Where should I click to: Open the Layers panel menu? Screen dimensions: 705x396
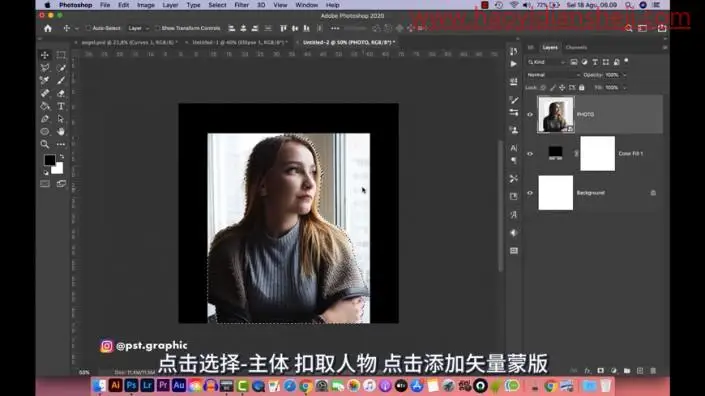pyautogui.click(x=665, y=47)
